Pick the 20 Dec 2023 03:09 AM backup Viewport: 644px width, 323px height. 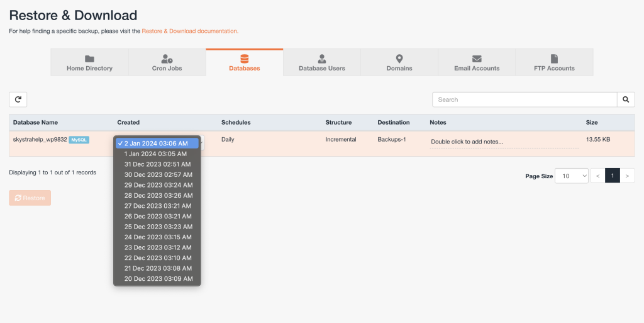(158, 279)
